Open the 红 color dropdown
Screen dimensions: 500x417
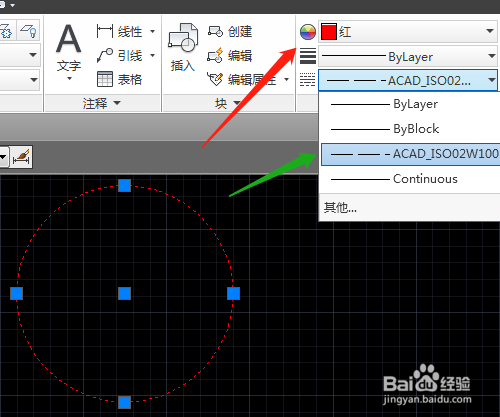490,31
